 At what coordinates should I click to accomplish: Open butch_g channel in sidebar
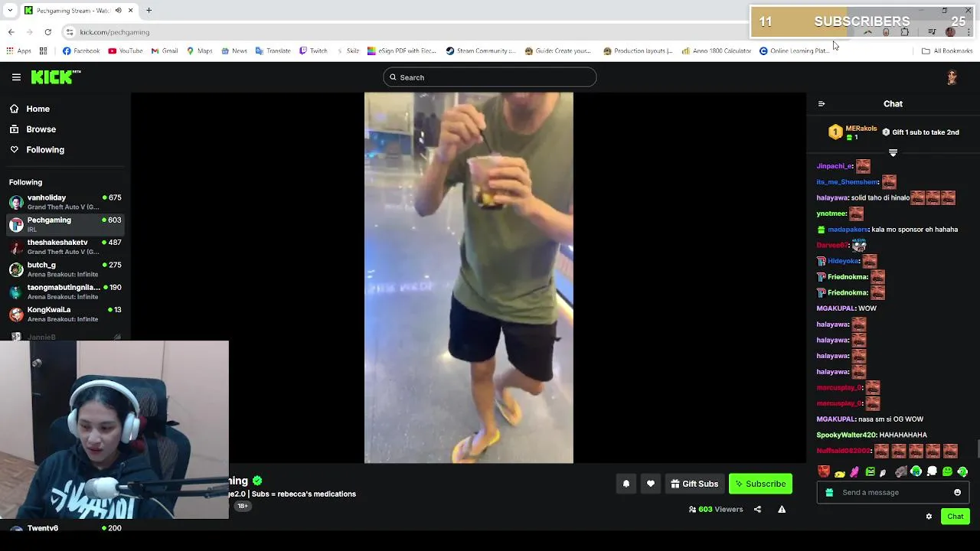[x=65, y=269]
